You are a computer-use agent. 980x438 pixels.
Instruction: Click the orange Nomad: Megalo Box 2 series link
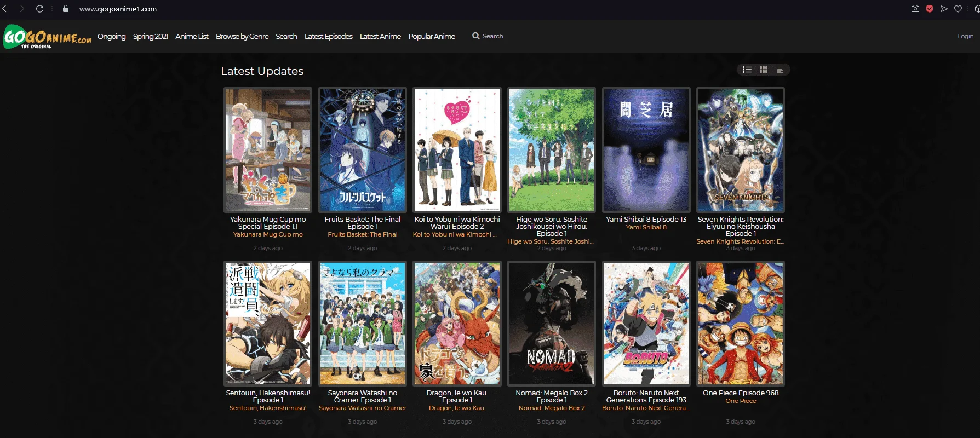552,408
